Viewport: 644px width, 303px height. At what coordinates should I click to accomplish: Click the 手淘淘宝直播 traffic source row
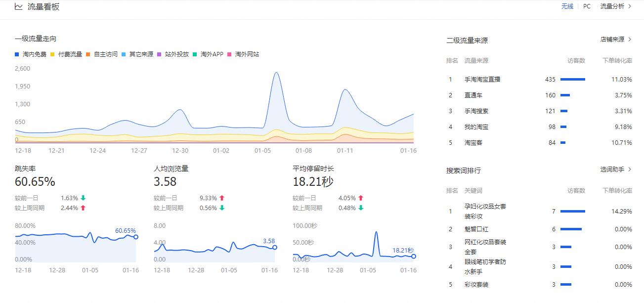tap(482, 80)
